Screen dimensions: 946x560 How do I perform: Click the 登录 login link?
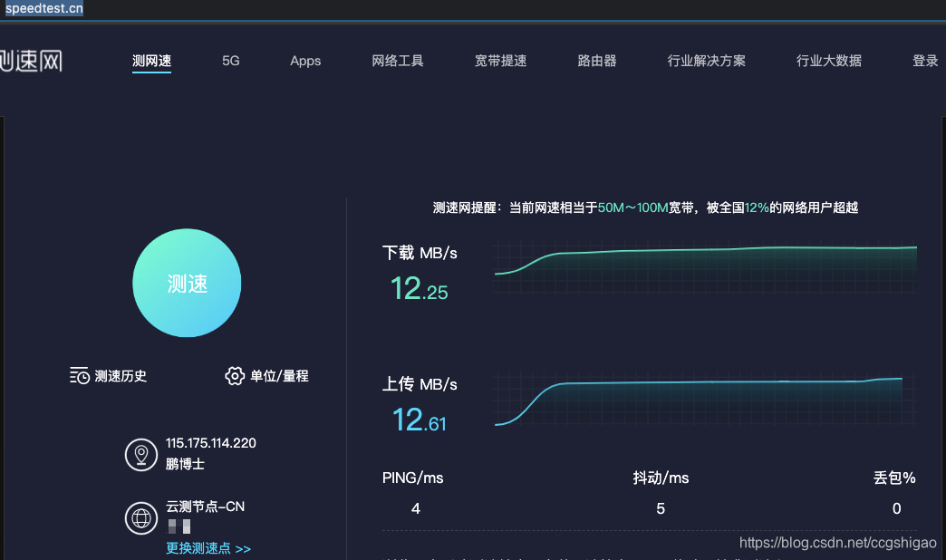pyautogui.click(x=925, y=61)
